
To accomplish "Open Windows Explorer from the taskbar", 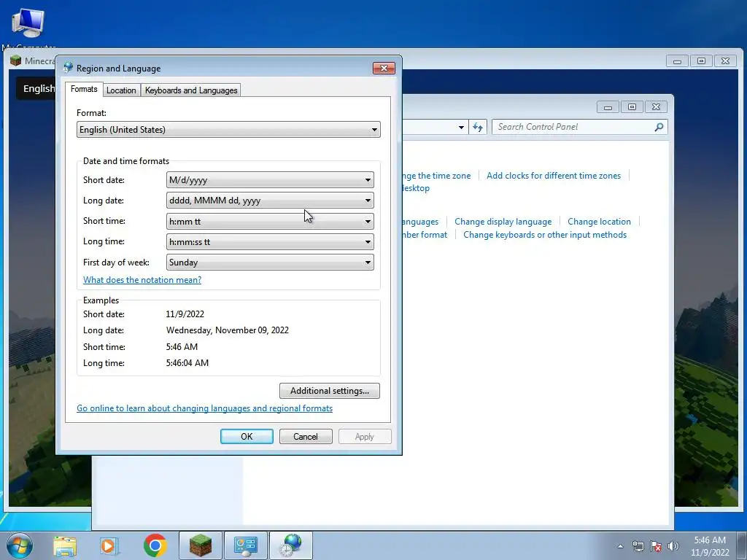I will [65, 545].
